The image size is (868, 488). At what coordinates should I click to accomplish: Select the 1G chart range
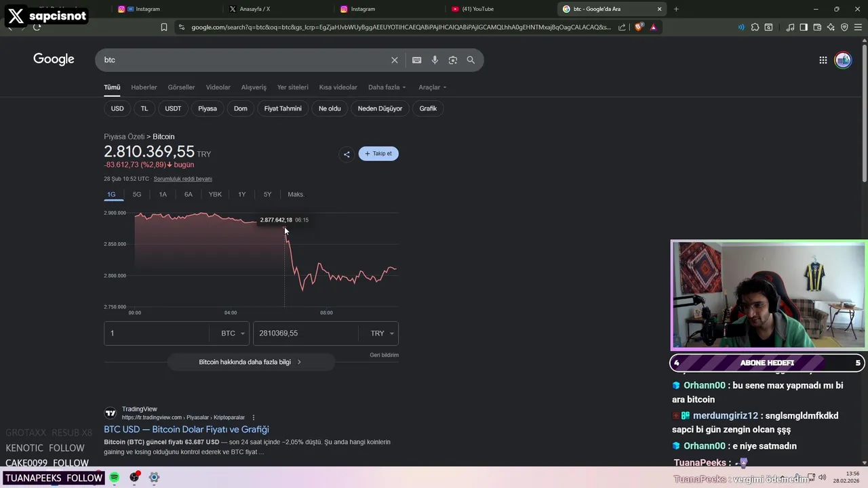tap(111, 195)
